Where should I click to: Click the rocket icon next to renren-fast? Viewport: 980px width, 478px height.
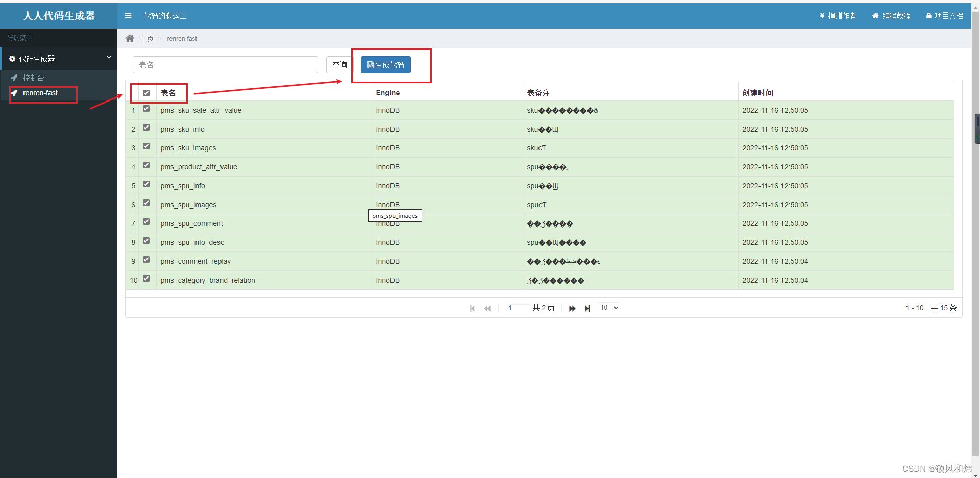14,93
